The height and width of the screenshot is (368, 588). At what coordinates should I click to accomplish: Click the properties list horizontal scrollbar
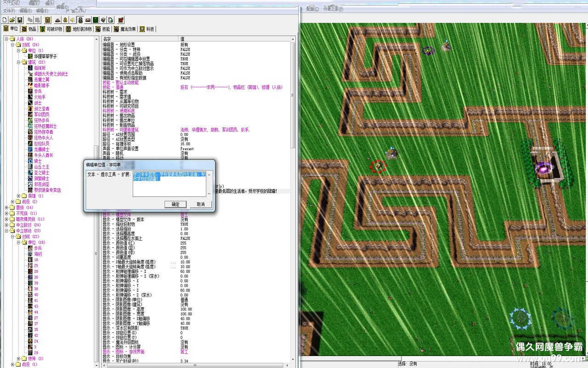point(196,366)
